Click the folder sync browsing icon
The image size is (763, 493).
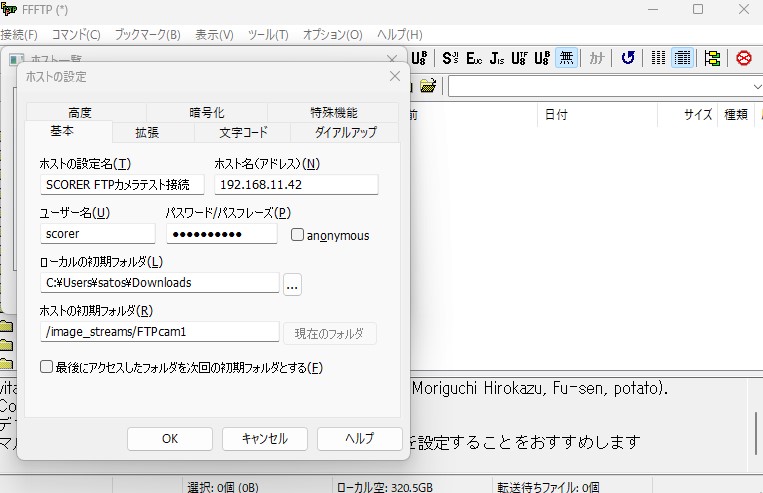coord(712,58)
